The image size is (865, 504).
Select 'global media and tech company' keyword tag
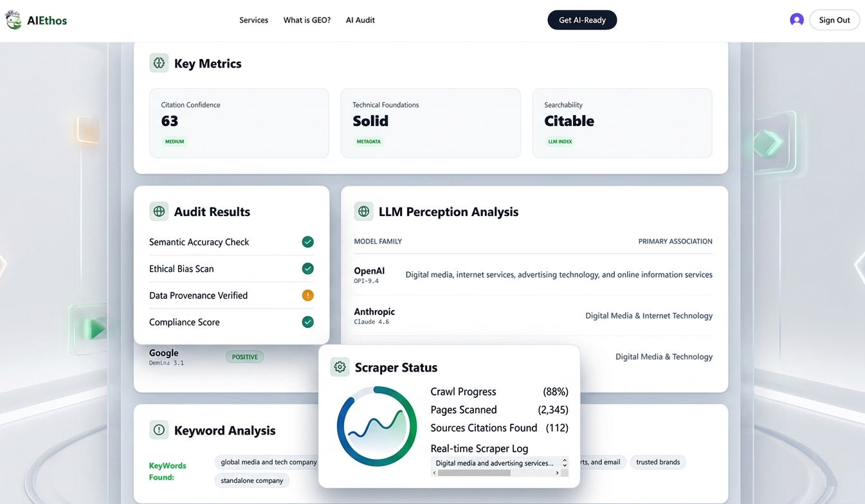click(x=269, y=462)
